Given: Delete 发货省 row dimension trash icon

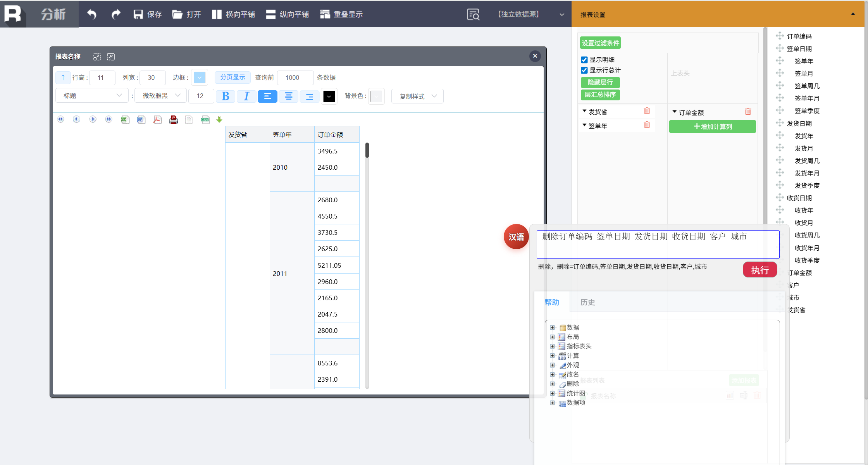Looking at the screenshot, I should coord(647,111).
